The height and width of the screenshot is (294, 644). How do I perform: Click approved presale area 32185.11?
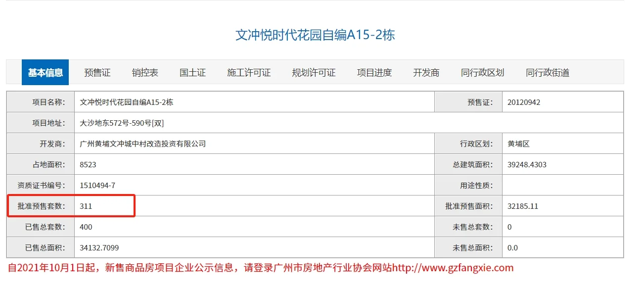tap(523, 206)
